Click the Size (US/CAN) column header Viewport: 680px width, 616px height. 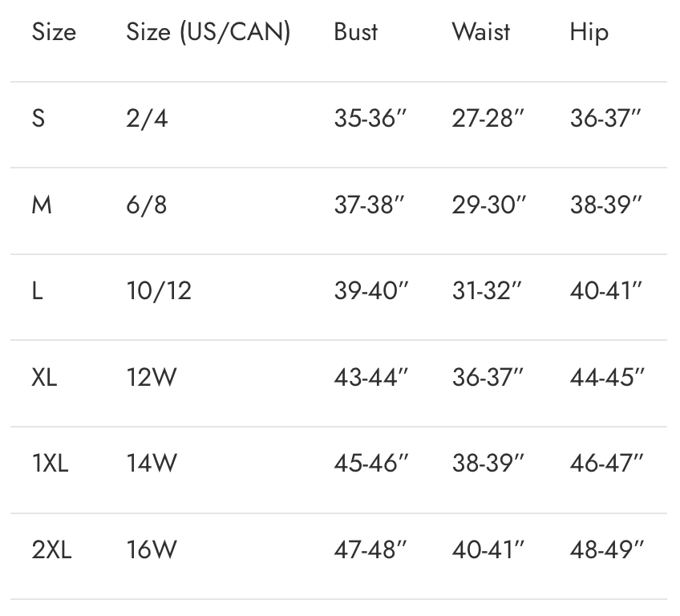coord(208,32)
